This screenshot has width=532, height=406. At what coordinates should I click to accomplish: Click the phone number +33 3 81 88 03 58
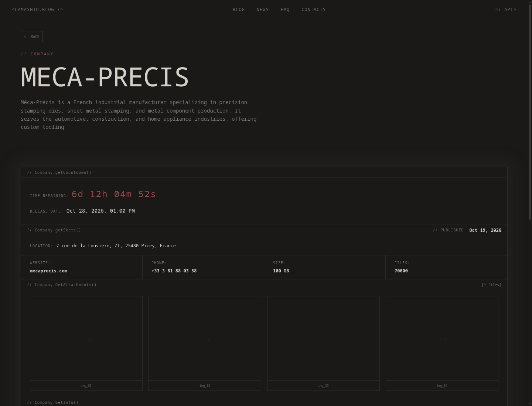pos(174,271)
